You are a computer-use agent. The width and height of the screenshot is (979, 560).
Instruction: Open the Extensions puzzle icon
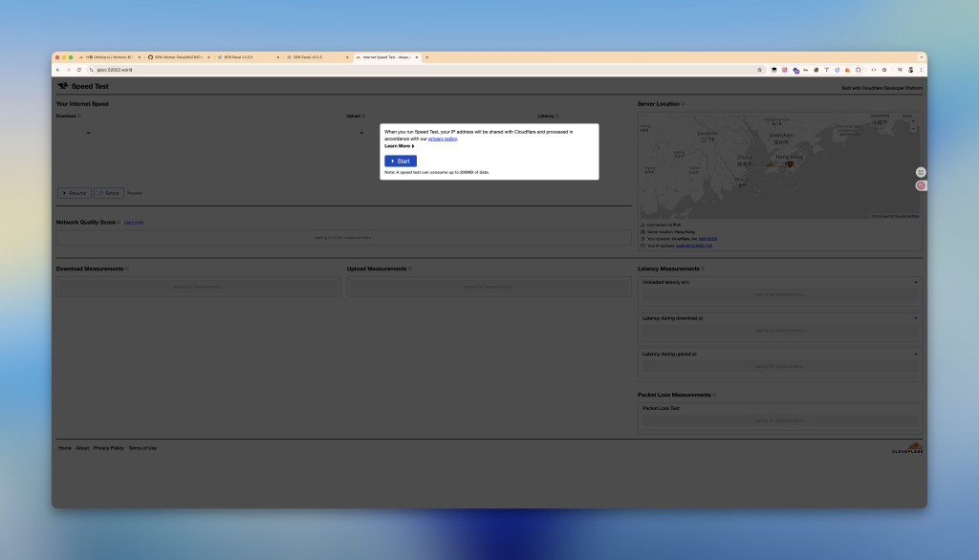tap(859, 70)
